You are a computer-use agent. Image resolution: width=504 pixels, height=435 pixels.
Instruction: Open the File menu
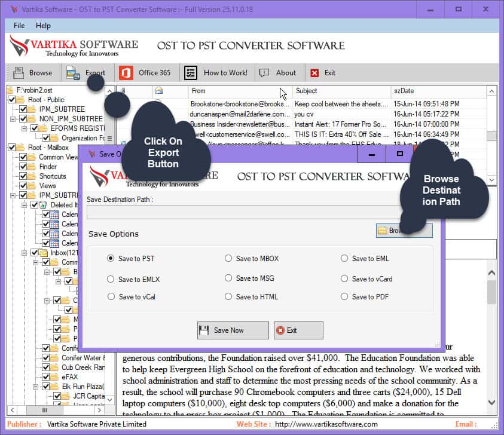pos(19,25)
